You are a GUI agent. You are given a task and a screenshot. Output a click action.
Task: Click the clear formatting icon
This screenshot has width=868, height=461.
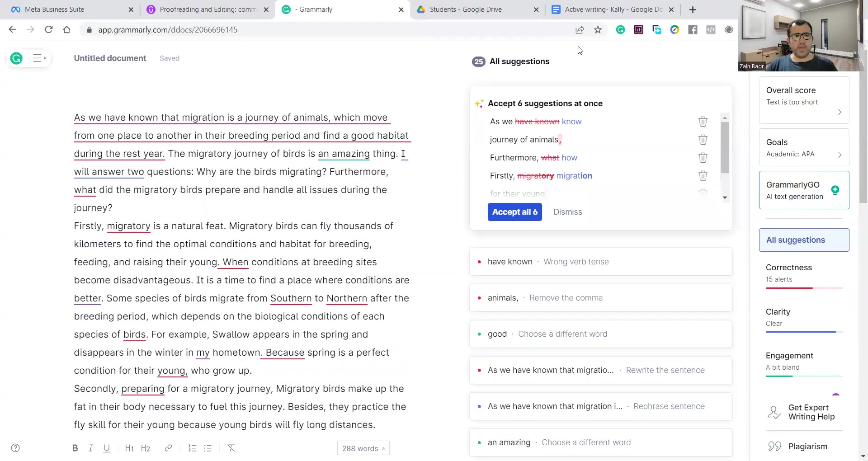tap(231, 448)
